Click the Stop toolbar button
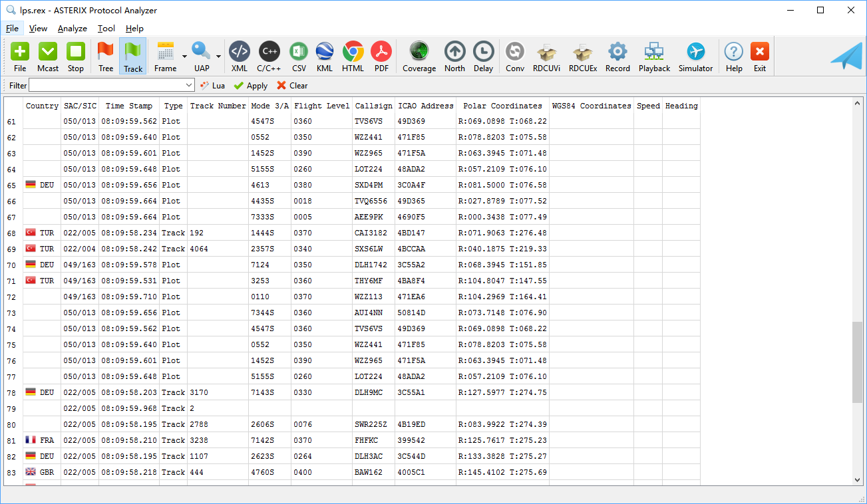 coord(76,57)
